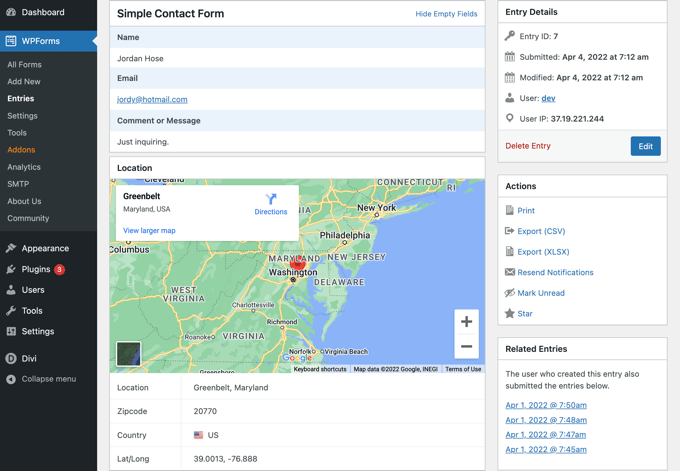680x471 pixels.
Task: Switch map to satellite view thumbnail
Action: 129,353
